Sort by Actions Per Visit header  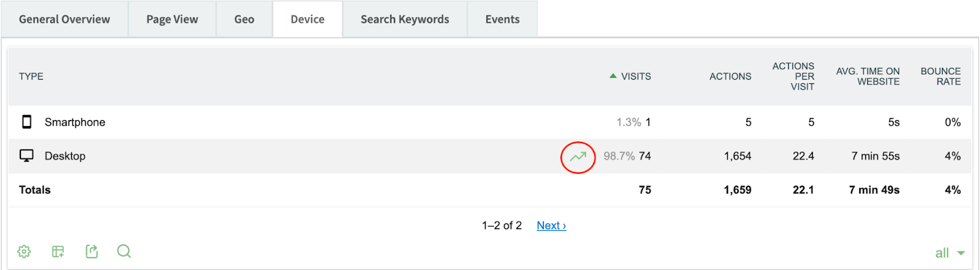tap(794, 77)
